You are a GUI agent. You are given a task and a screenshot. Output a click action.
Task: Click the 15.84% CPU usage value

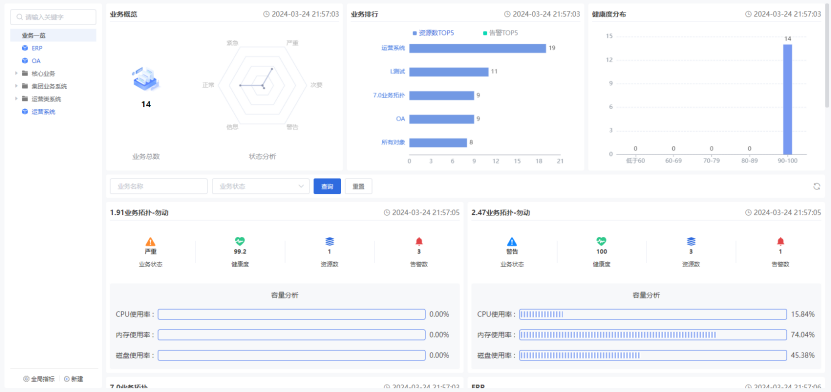point(802,315)
